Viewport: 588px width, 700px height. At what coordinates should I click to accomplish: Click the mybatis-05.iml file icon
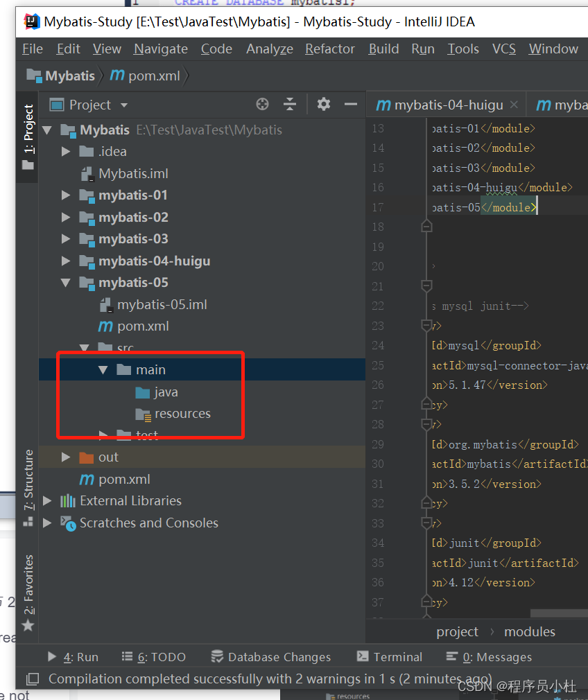click(106, 305)
